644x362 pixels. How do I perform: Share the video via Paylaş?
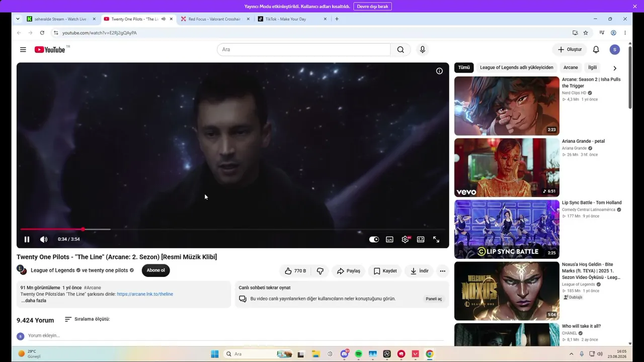349,271
